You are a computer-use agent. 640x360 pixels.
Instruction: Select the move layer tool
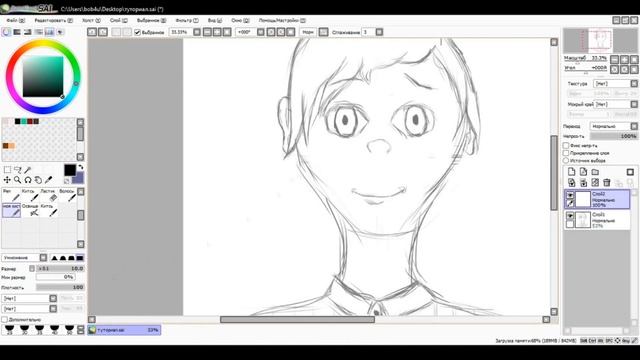[x=7, y=180]
